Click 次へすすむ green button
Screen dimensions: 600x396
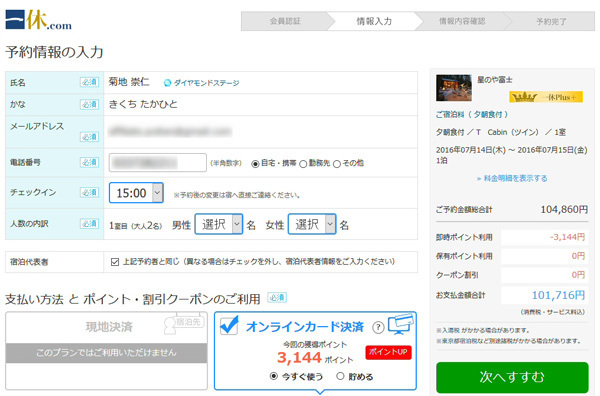[512, 377]
